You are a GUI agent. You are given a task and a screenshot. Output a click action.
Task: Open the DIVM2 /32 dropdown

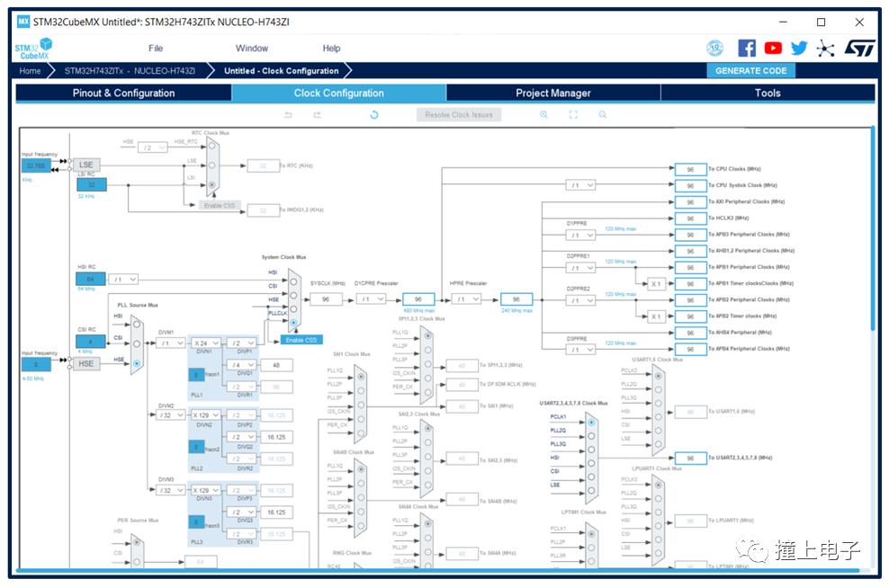[171, 415]
